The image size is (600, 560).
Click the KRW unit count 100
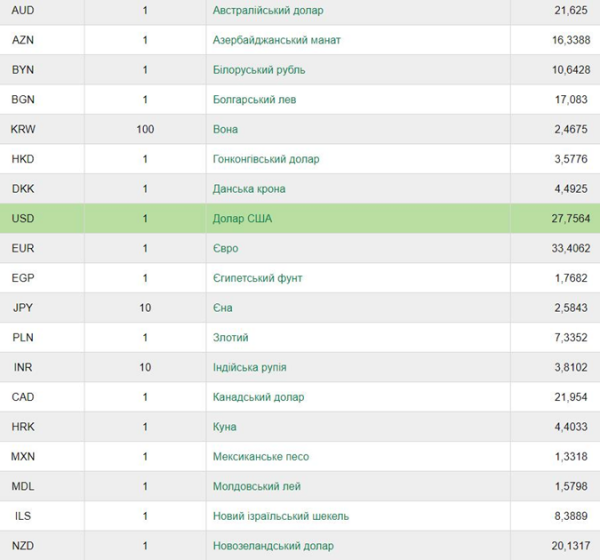pos(145,129)
